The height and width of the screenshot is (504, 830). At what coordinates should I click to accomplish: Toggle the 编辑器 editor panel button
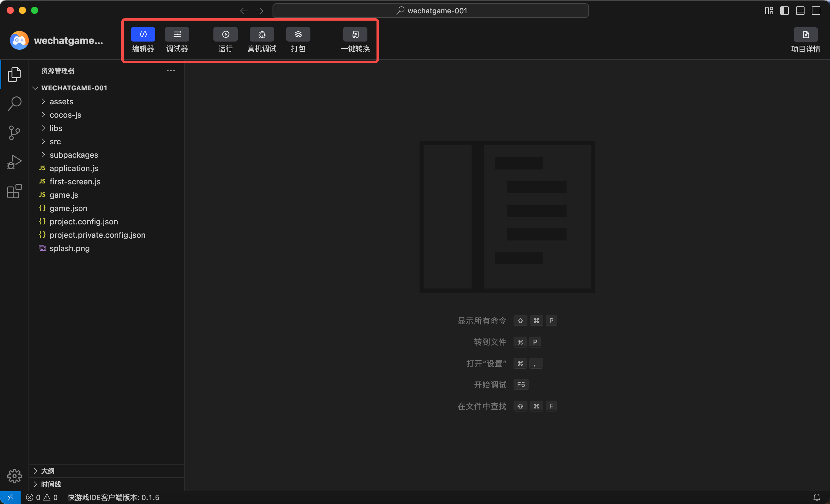pyautogui.click(x=143, y=34)
